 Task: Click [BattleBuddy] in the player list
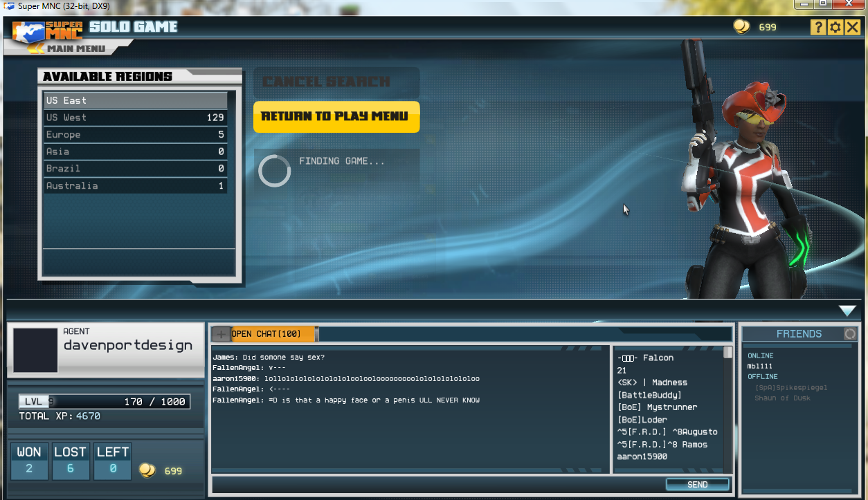[x=649, y=395]
